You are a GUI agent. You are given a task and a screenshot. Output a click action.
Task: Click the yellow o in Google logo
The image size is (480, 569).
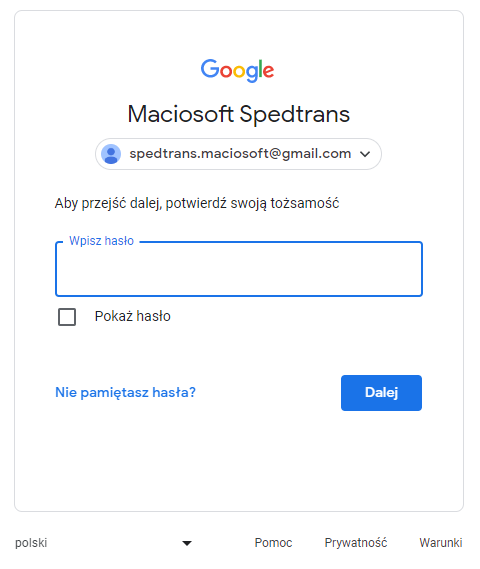pos(239,71)
